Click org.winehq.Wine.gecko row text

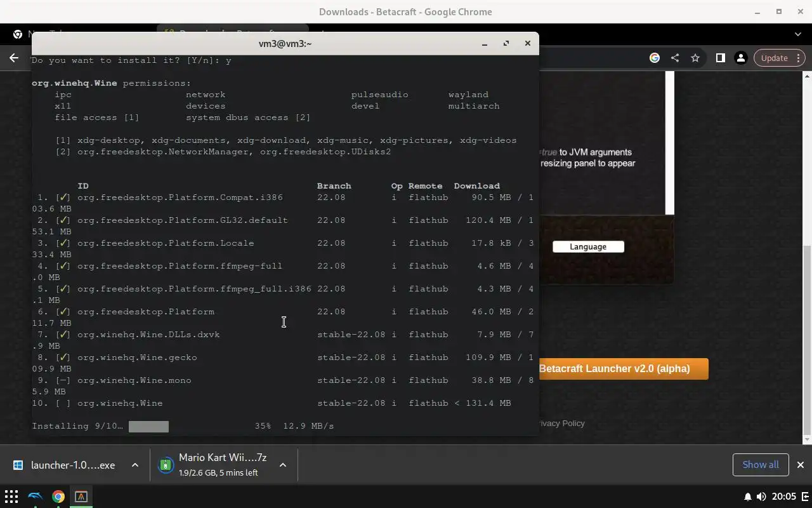(x=137, y=358)
